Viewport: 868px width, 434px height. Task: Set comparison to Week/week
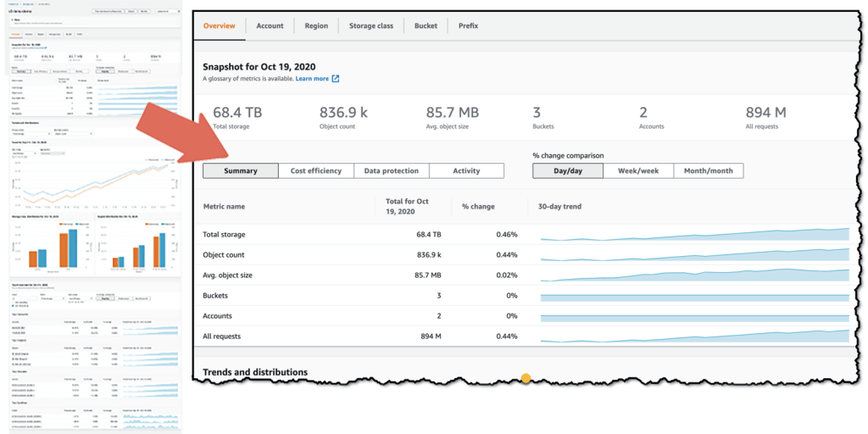click(638, 170)
